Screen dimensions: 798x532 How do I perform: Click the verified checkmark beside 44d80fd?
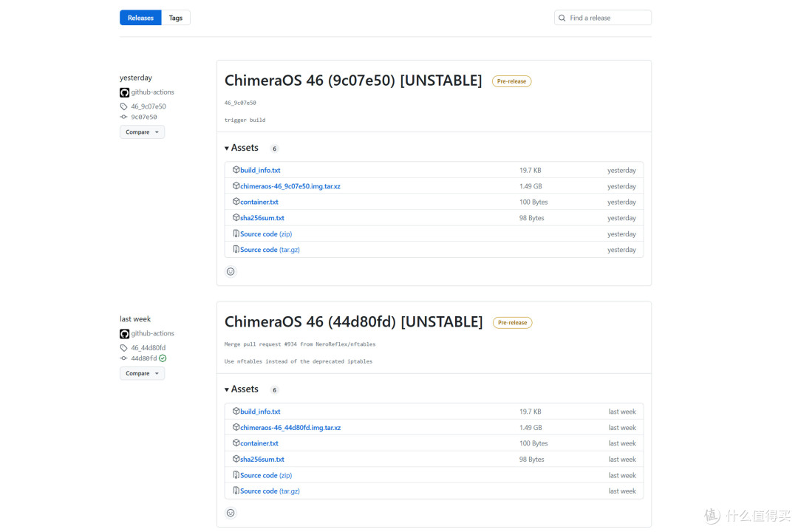point(164,358)
